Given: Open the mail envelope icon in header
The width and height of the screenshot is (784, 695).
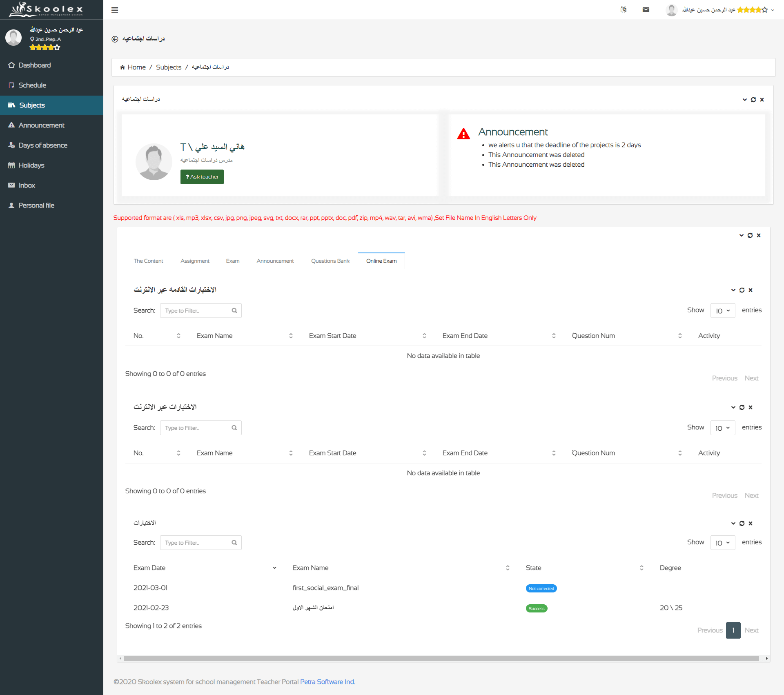Looking at the screenshot, I should coord(646,10).
